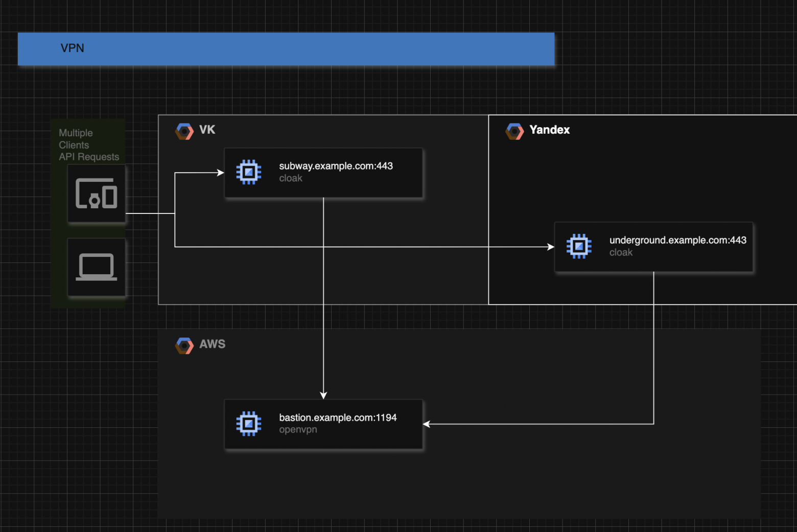Click the AWS container label text
The width and height of the screenshot is (797, 532).
pos(212,345)
